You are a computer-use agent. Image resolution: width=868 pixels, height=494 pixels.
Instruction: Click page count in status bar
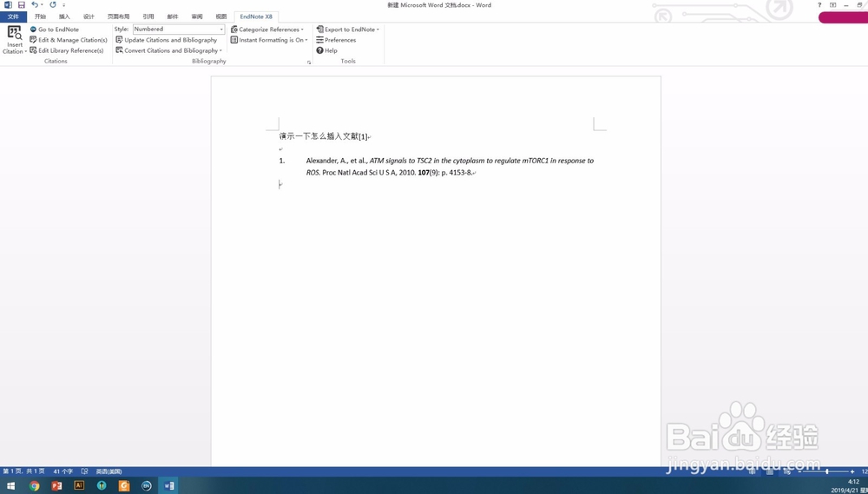(23, 471)
